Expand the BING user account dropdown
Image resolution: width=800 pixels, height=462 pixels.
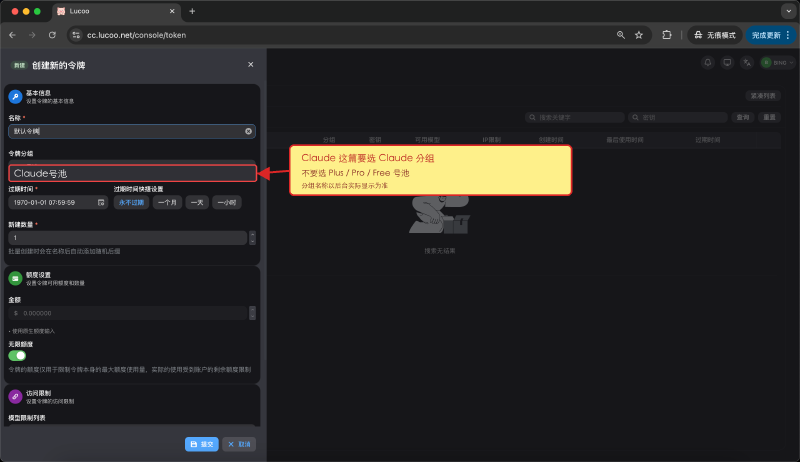778,63
